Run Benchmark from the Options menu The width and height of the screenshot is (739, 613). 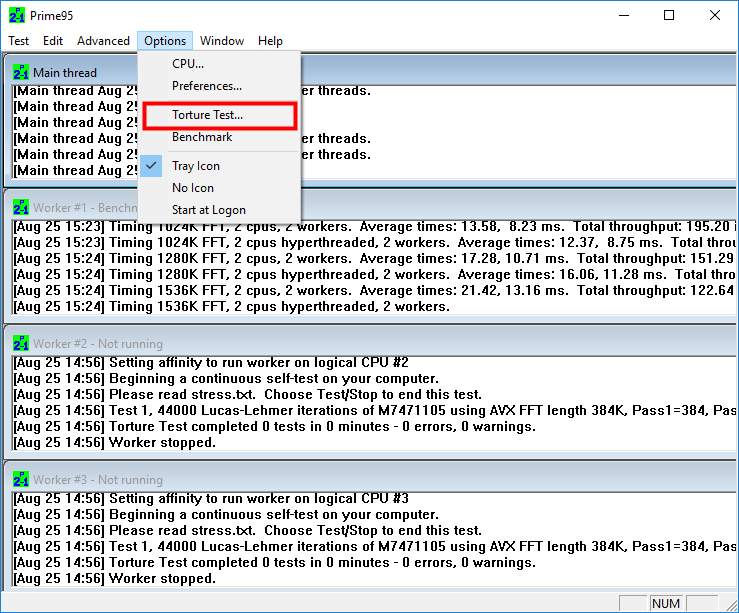coord(201,137)
